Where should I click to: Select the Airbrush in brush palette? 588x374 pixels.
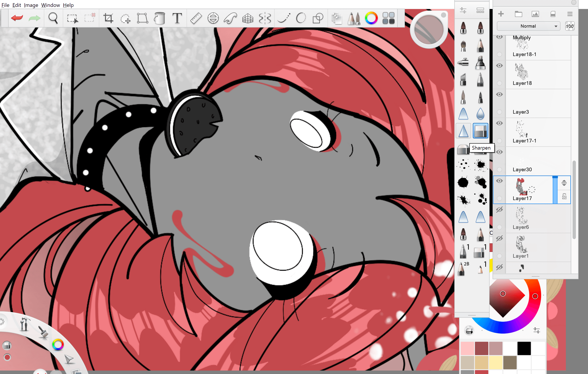[x=463, y=62]
